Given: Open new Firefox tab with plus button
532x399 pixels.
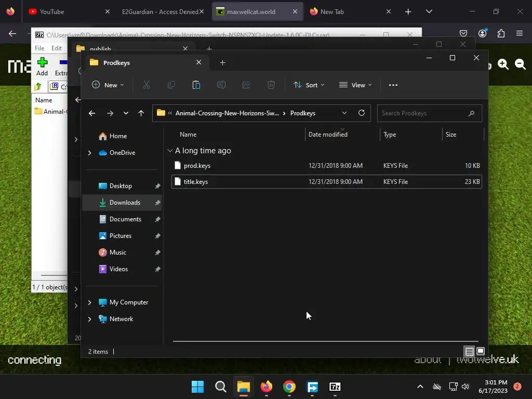Looking at the screenshot, I should tap(408, 12).
